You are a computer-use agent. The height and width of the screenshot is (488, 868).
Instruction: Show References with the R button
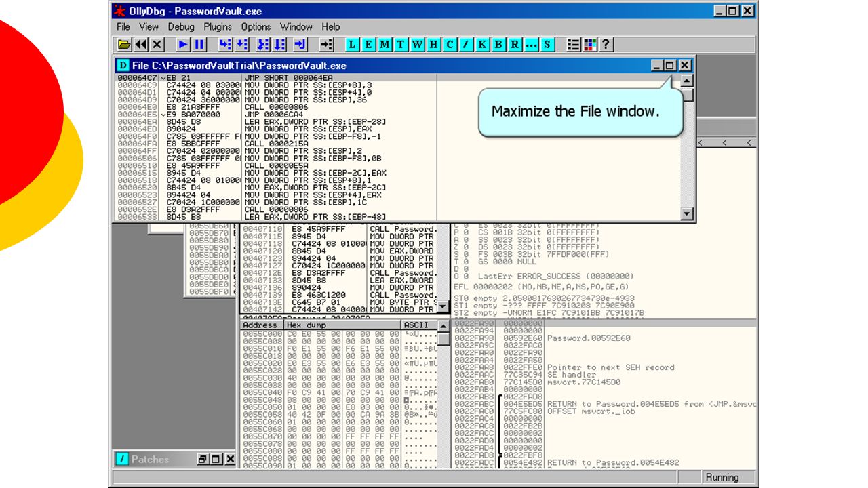click(x=515, y=44)
